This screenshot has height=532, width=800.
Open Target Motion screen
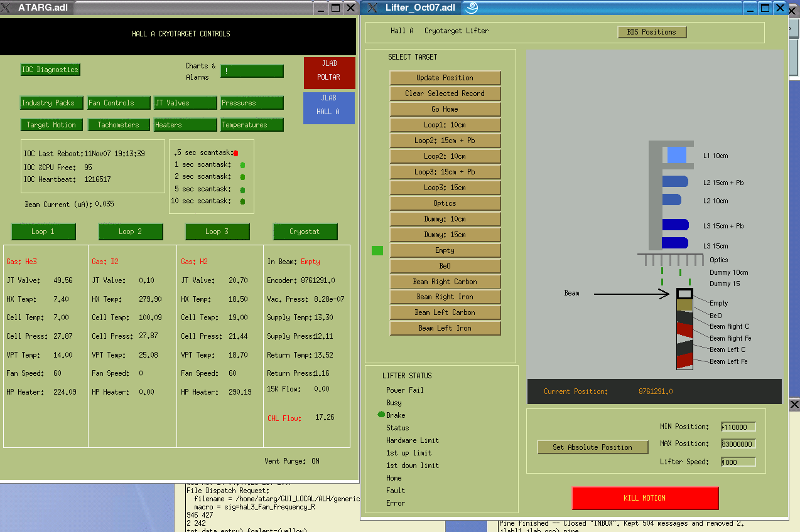coord(51,125)
